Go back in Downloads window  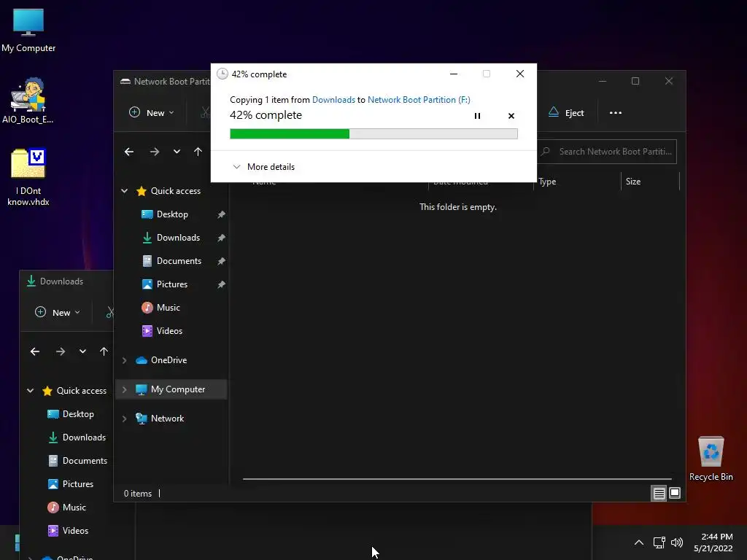pyautogui.click(x=35, y=351)
